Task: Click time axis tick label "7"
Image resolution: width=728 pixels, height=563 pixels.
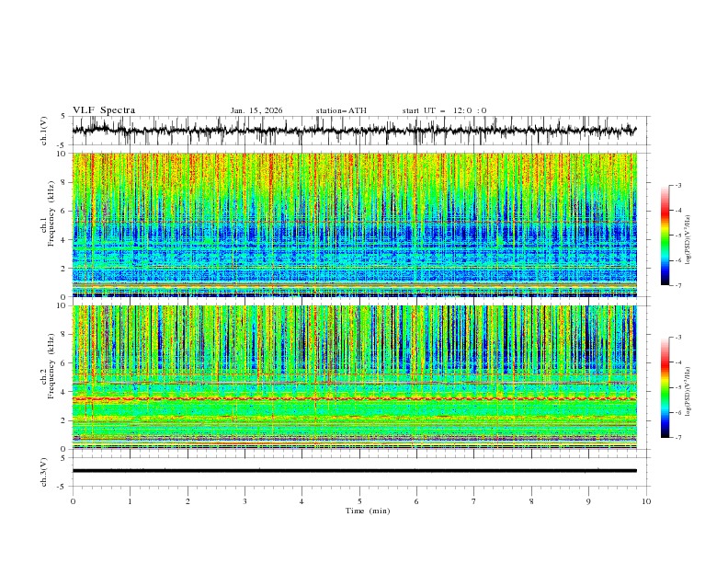Action: tap(473, 501)
